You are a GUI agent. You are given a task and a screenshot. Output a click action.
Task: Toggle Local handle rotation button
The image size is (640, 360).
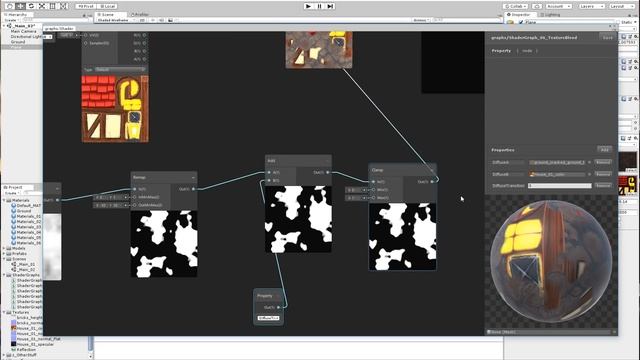(107, 6)
